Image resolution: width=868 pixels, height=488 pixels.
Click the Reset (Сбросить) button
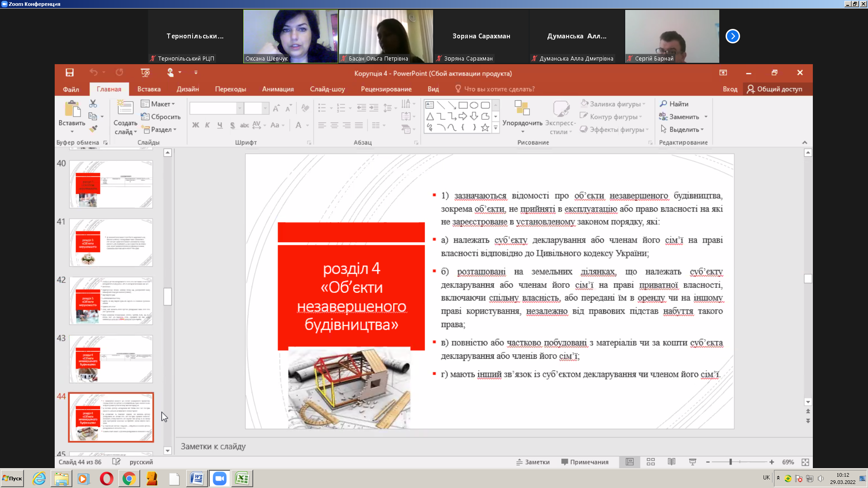(161, 117)
